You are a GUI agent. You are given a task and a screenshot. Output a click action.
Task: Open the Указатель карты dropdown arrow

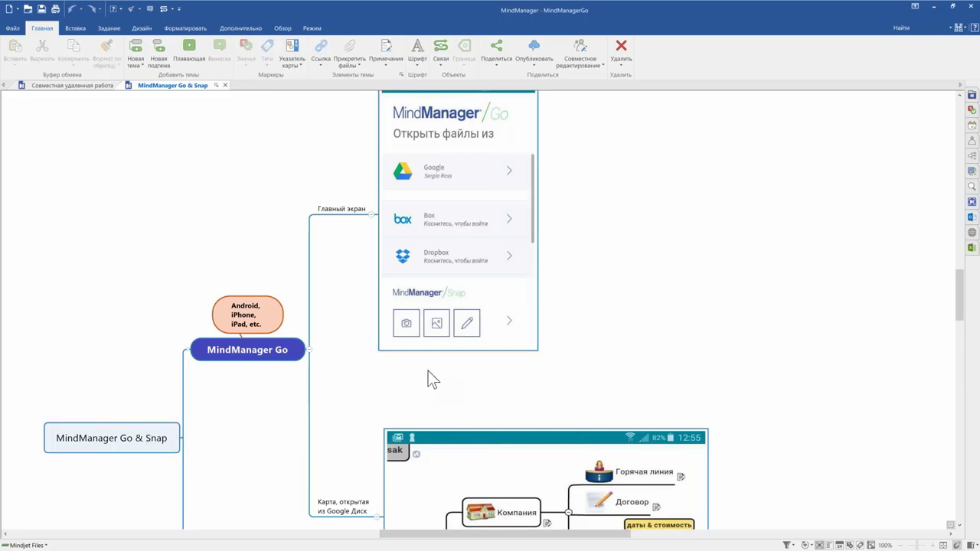coord(301,66)
